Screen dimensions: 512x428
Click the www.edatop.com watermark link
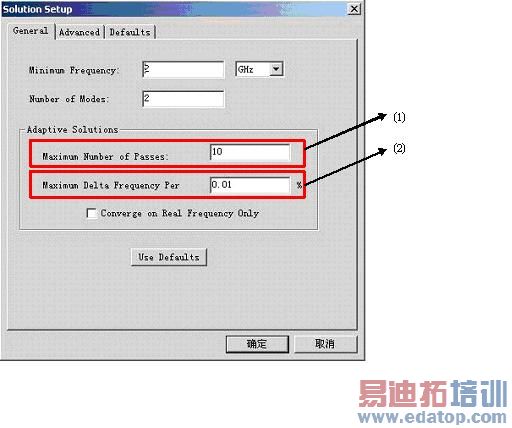[x=432, y=417]
